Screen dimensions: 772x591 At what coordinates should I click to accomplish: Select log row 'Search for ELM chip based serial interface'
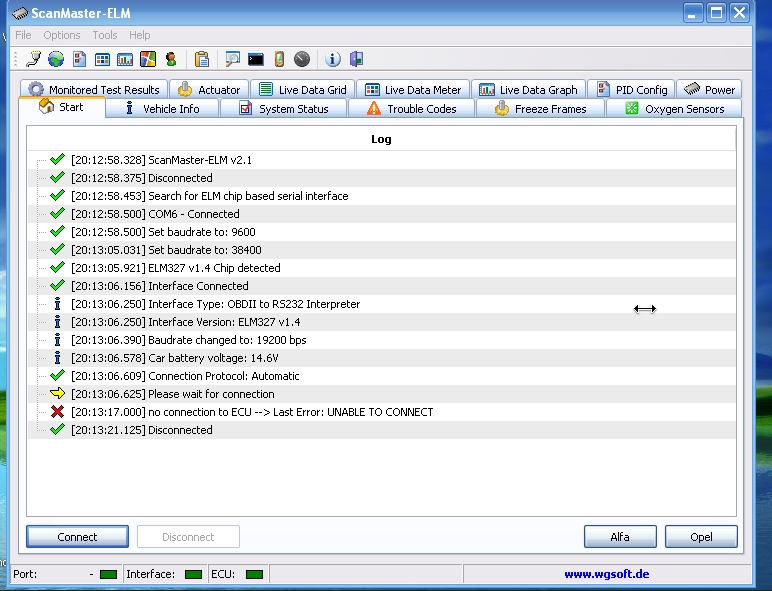(382, 196)
